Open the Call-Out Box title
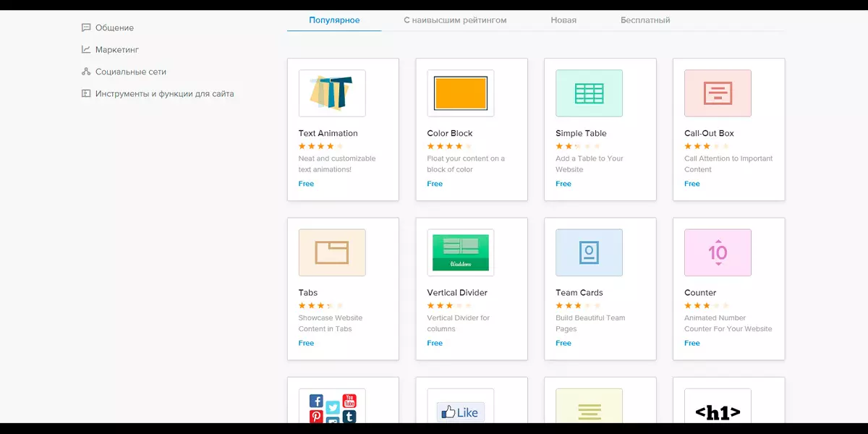 pyautogui.click(x=709, y=133)
